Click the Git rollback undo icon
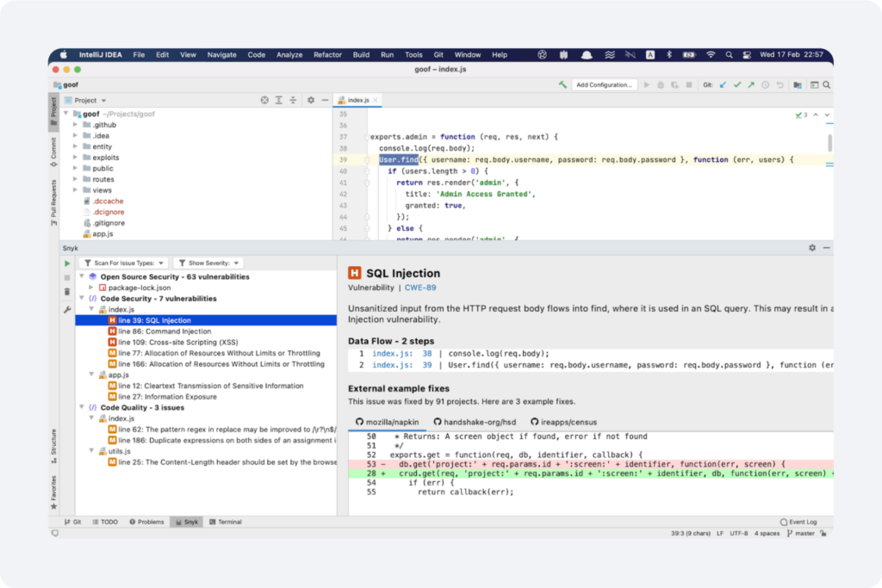882x588 pixels. point(780,85)
